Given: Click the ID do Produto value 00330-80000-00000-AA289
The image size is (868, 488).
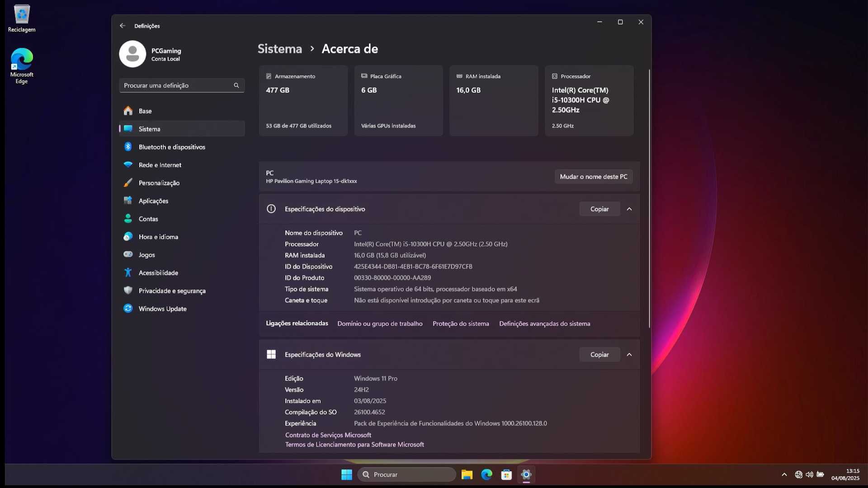Looking at the screenshot, I should (x=392, y=278).
